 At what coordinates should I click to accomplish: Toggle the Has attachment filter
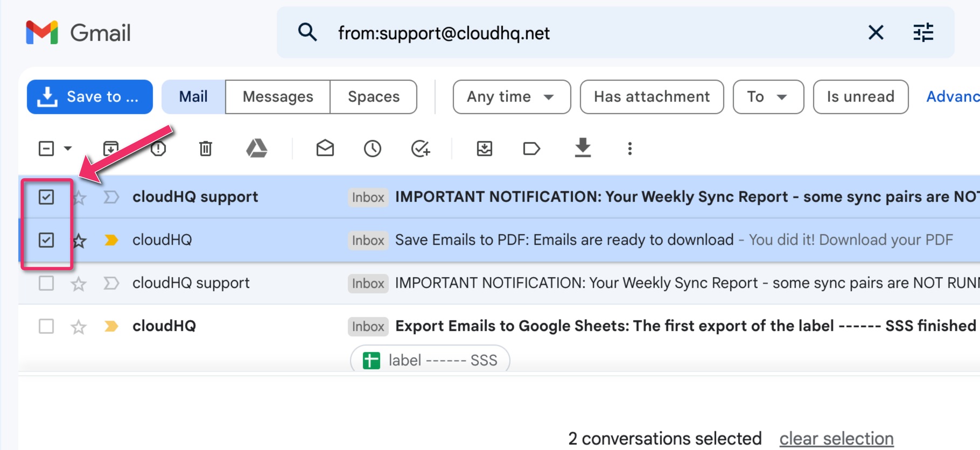pos(652,97)
